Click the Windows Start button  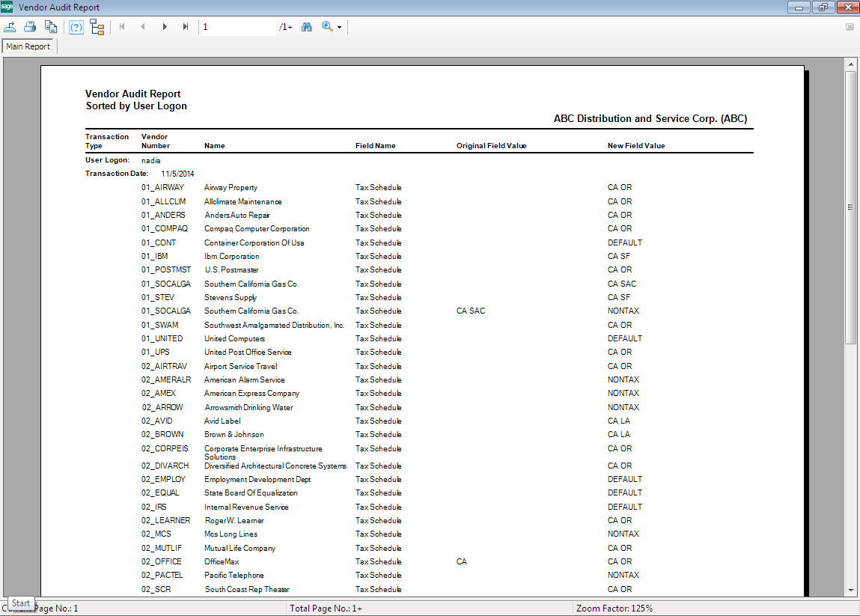pyautogui.click(x=20, y=603)
